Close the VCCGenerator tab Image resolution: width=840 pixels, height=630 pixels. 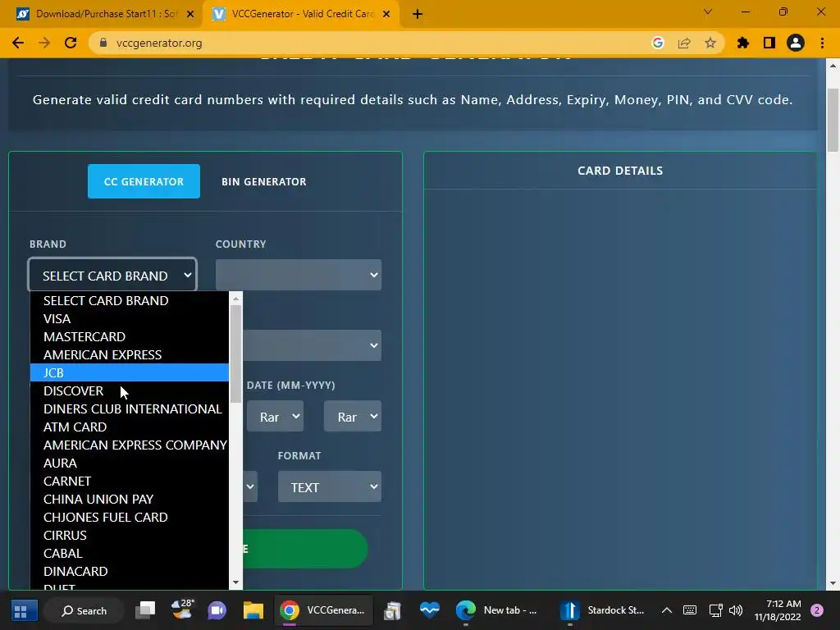click(386, 14)
